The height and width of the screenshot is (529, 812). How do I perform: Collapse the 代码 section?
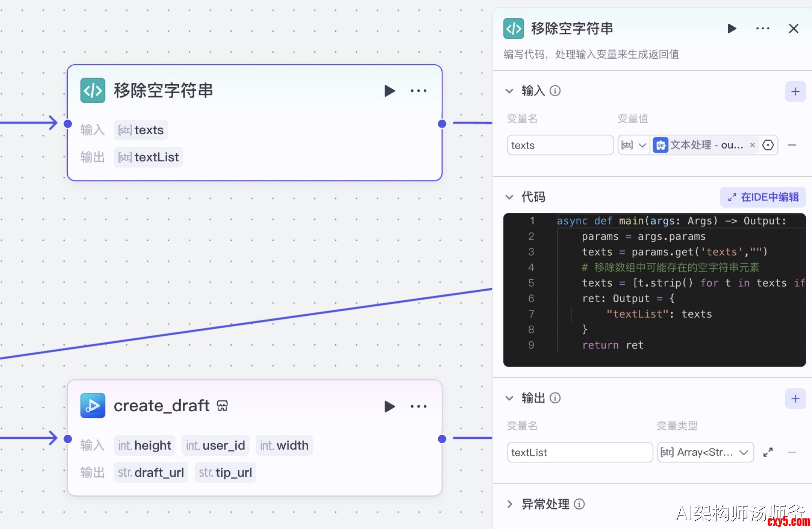coord(509,197)
